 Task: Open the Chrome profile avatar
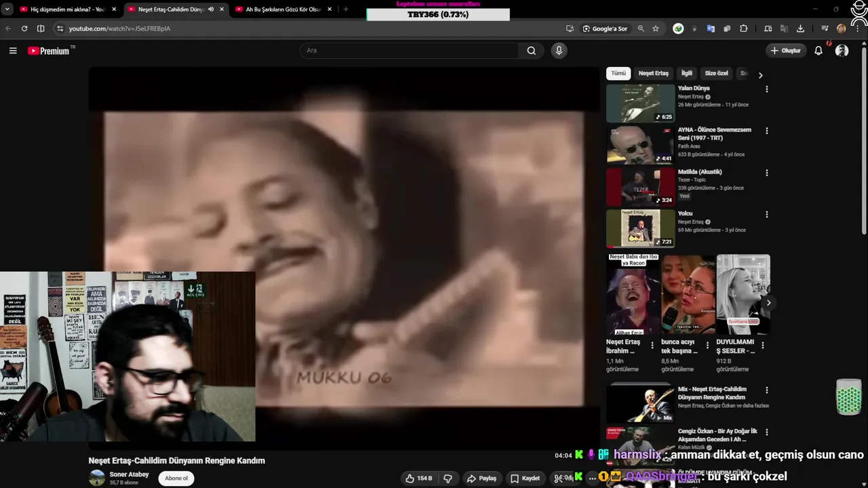tap(842, 28)
